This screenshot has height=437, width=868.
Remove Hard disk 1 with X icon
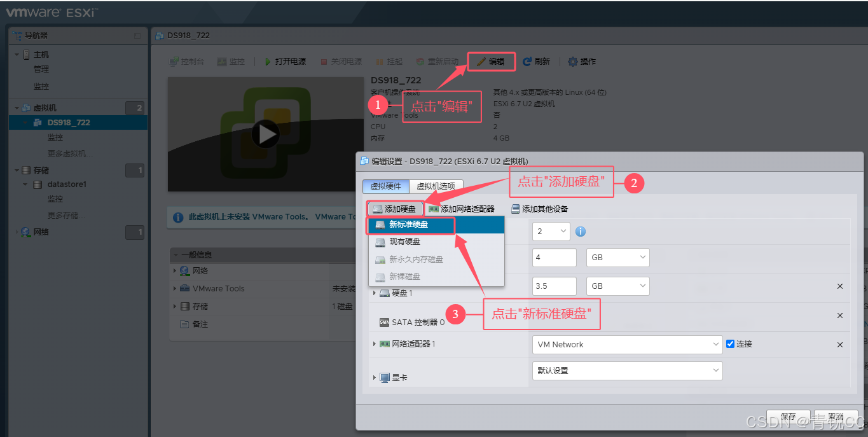point(839,287)
